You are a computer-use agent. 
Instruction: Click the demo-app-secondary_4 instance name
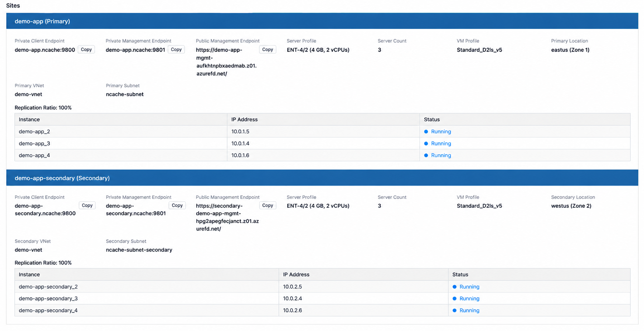[x=48, y=310]
